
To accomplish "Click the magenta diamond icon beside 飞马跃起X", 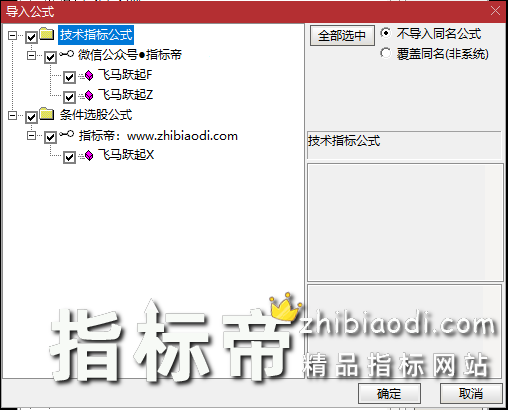I will 89,156.
